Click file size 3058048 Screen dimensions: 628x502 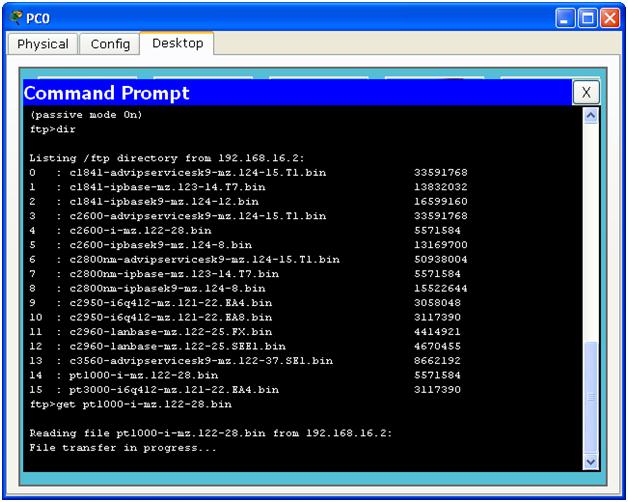pos(437,303)
